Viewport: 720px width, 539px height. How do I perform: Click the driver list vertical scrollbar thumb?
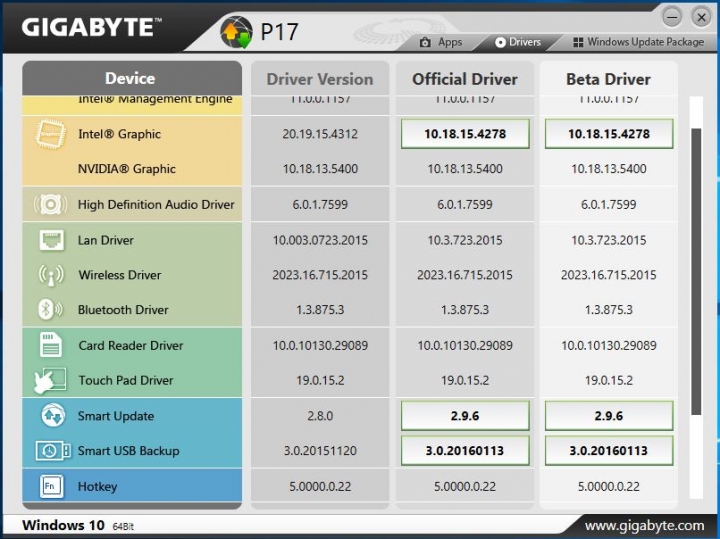click(x=697, y=272)
